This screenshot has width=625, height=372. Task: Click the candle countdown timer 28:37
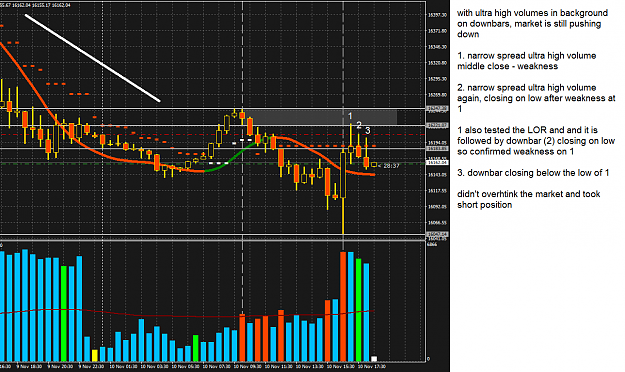coord(391,166)
